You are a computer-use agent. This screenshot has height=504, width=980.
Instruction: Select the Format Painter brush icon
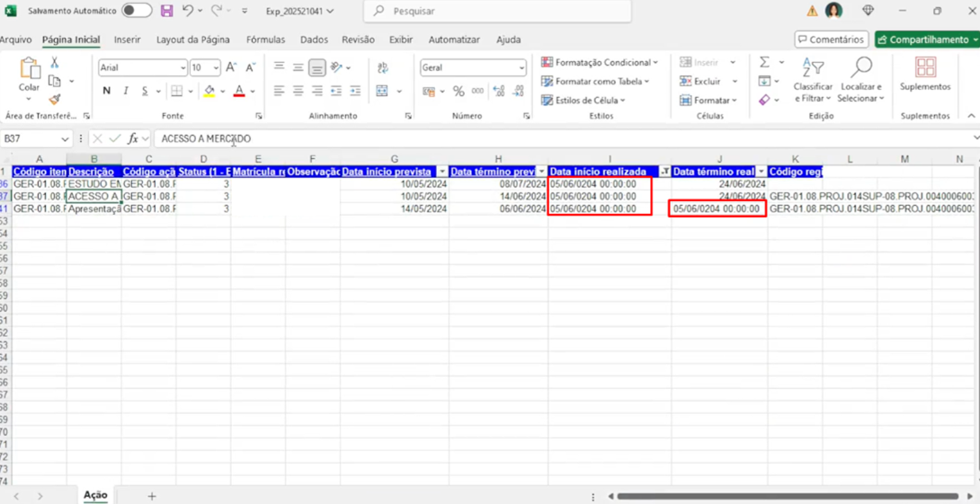pyautogui.click(x=54, y=100)
